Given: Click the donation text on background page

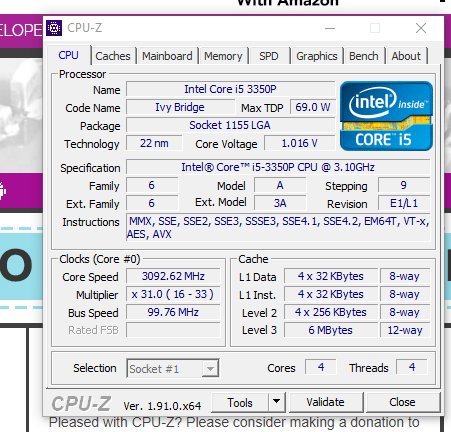Looking at the screenshot, I should click(x=234, y=422).
